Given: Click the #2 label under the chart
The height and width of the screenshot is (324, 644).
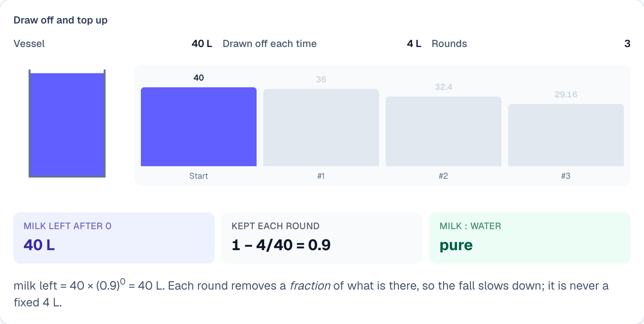Looking at the screenshot, I should click(444, 176).
